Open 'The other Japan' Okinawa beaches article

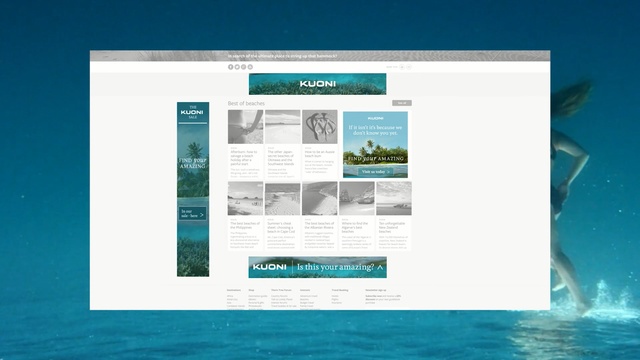pos(282,158)
